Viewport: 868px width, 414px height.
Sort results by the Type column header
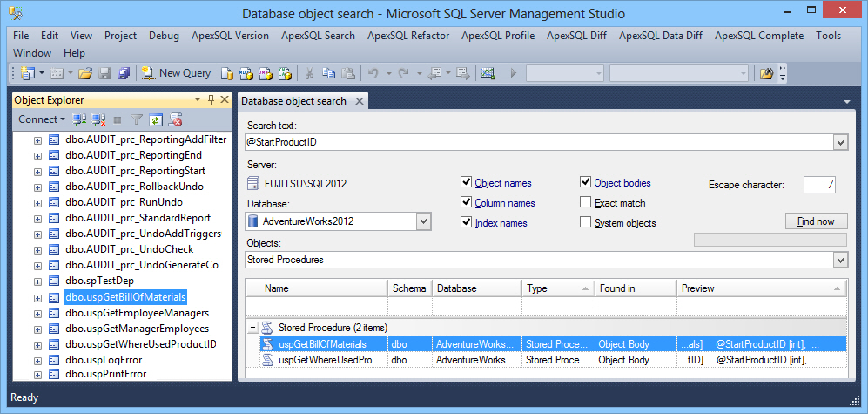pos(558,288)
